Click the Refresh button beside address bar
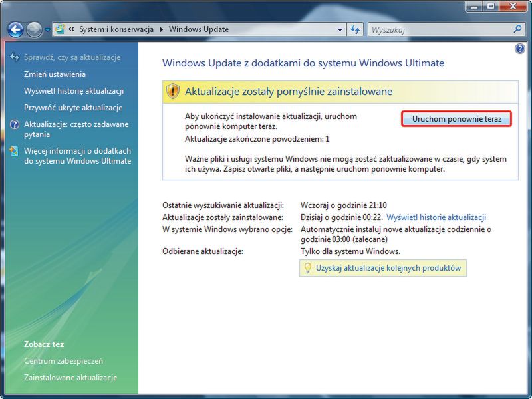This screenshot has width=532, height=399. point(355,30)
